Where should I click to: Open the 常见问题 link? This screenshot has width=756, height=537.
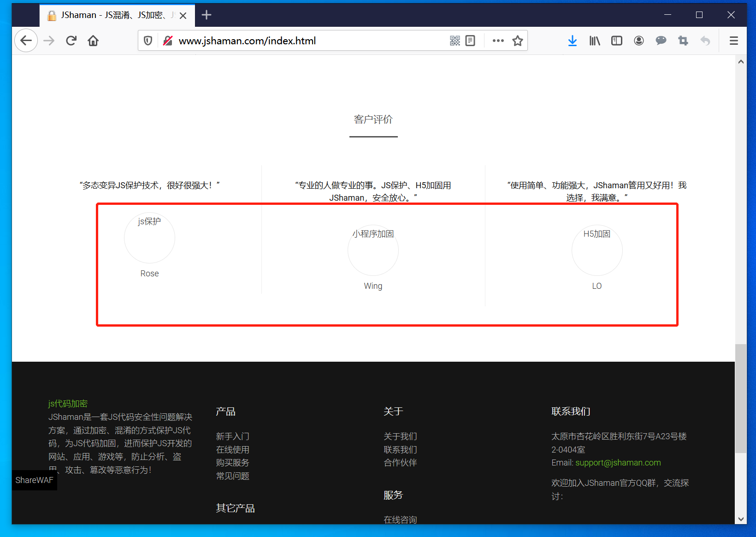(233, 476)
